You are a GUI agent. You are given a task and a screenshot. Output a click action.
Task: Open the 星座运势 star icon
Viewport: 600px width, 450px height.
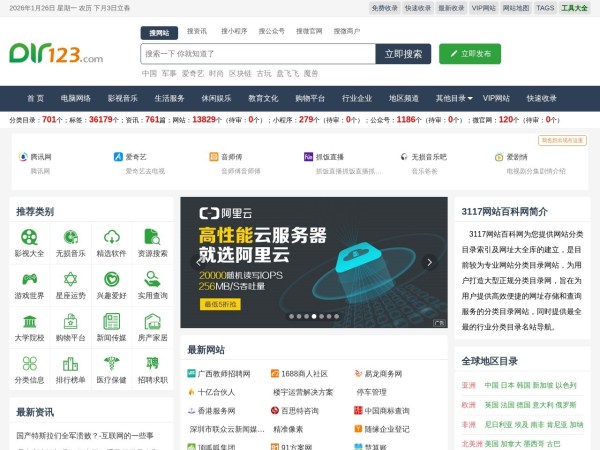tap(71, 279)
